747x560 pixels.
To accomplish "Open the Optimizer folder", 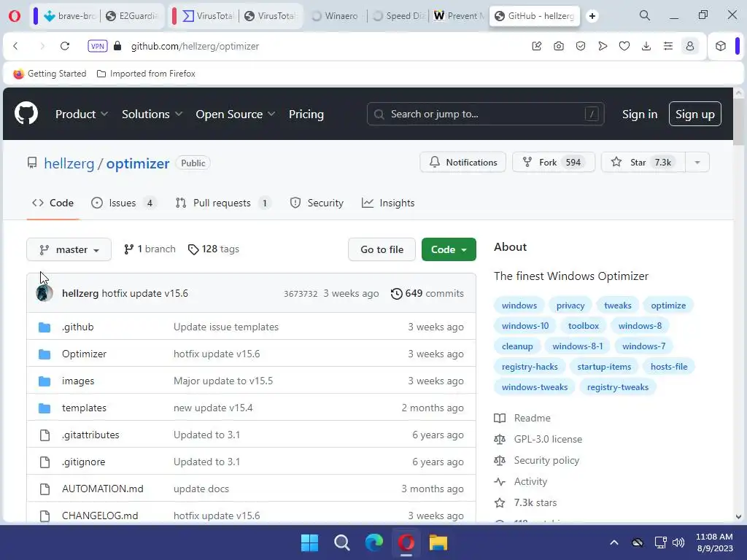I will [x=84, y=354].
